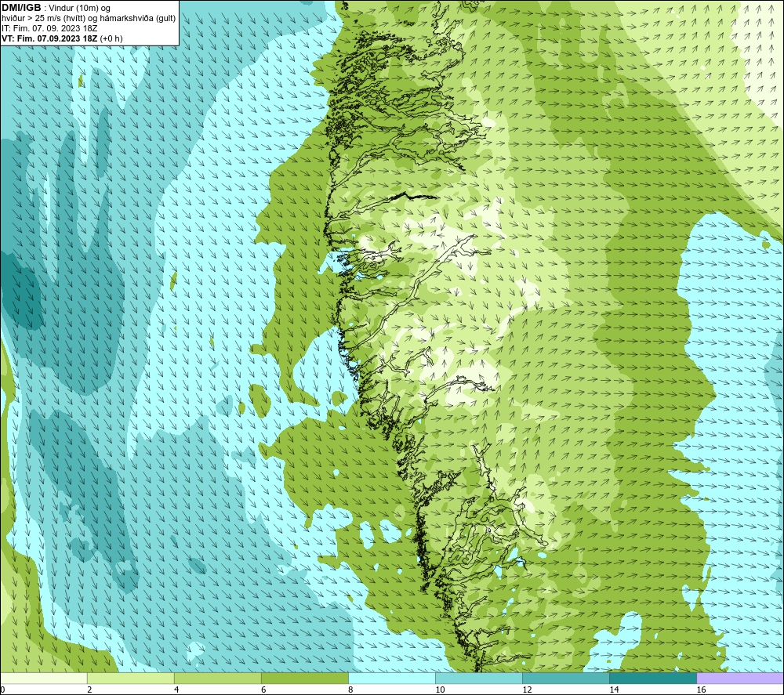
Task: Click the darker green 6–8 legend swatch
Action: coord(305,678)
